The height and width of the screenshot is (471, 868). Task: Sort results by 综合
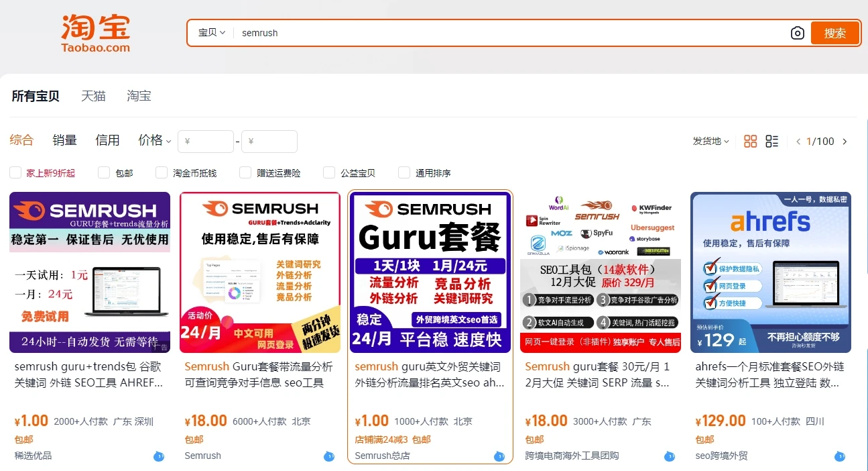(x=21, y=140)
